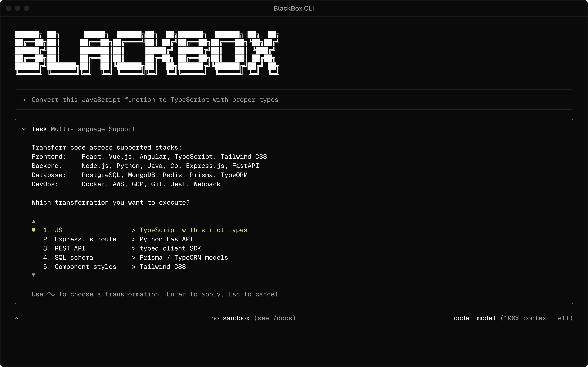Click the green checkmark beside Task
This screenshot has height=367, width=588.
click(x=24, y=129)
